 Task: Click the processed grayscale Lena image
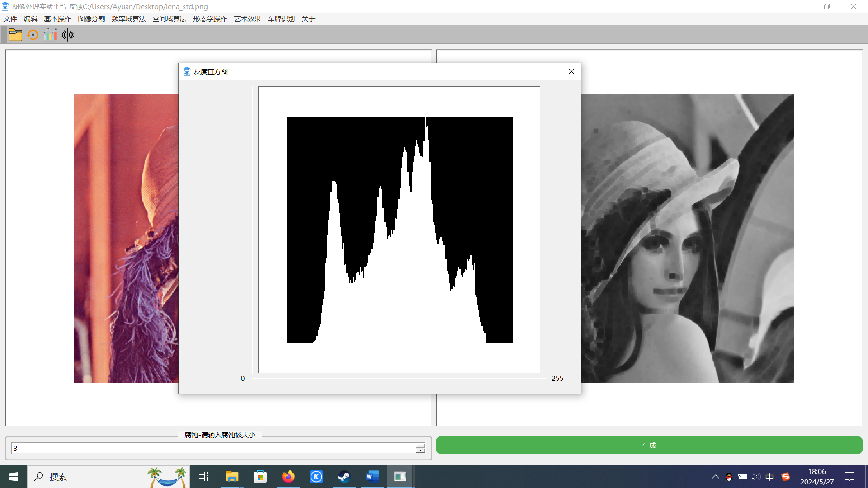point(687,238)
